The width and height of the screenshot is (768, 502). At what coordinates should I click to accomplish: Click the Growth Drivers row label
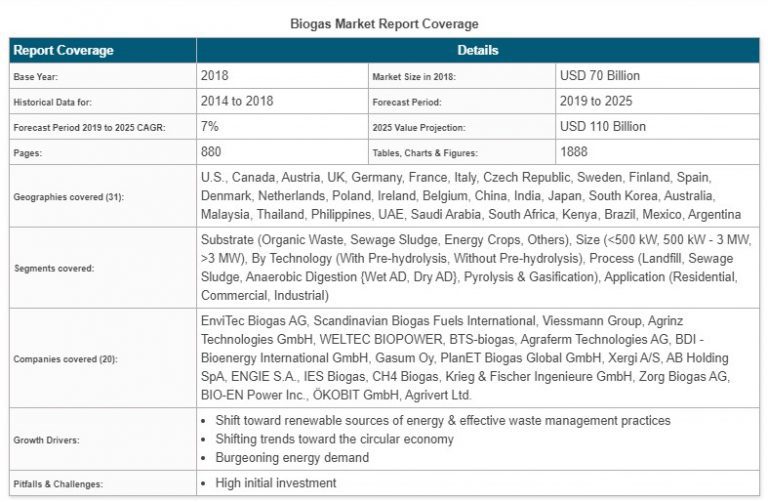[x=47, y=439]
